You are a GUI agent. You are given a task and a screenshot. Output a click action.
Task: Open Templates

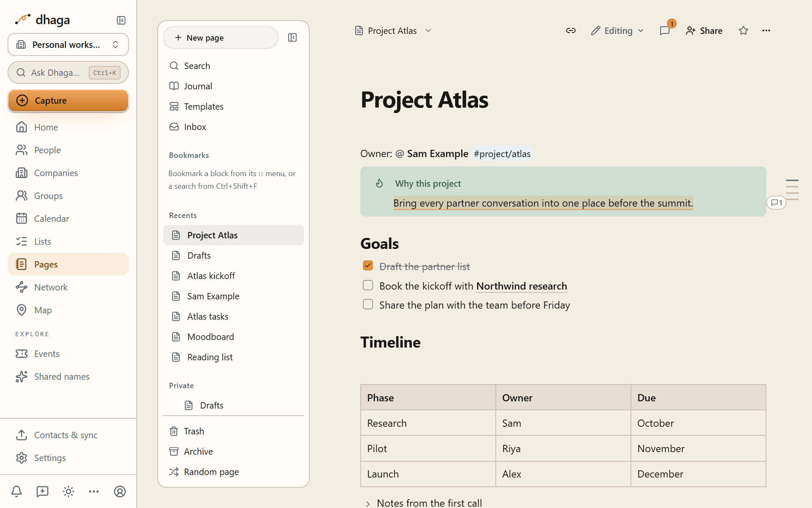coord(233,106)
